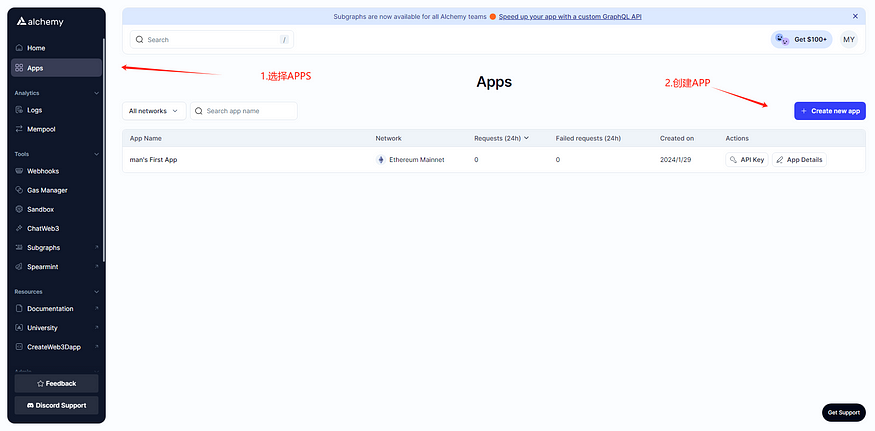Click Failed requests (24h) header

click(x=588, y=138)
